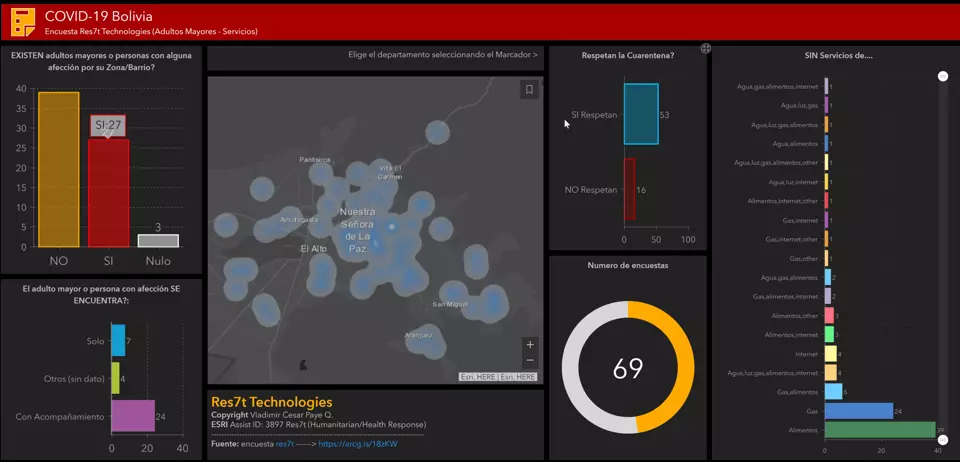
Task: Click the 'Respetan la Cuarentena?' panel title
Action: (x=628, y=55)
